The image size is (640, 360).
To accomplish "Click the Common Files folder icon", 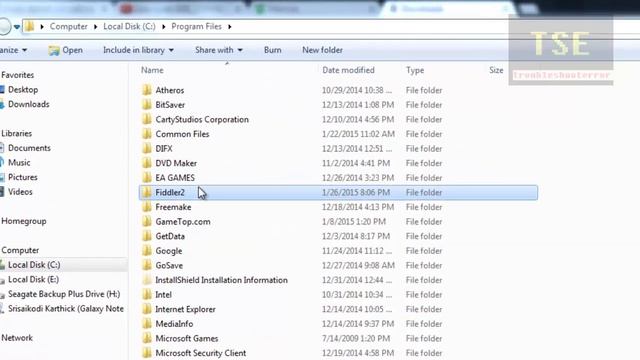I will (x=147, y=134).
